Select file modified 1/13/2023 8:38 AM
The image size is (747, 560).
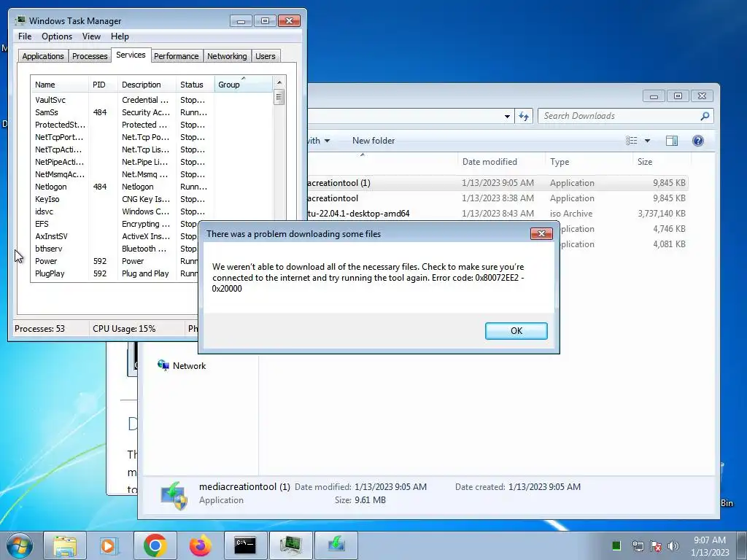tap(498, 198)
